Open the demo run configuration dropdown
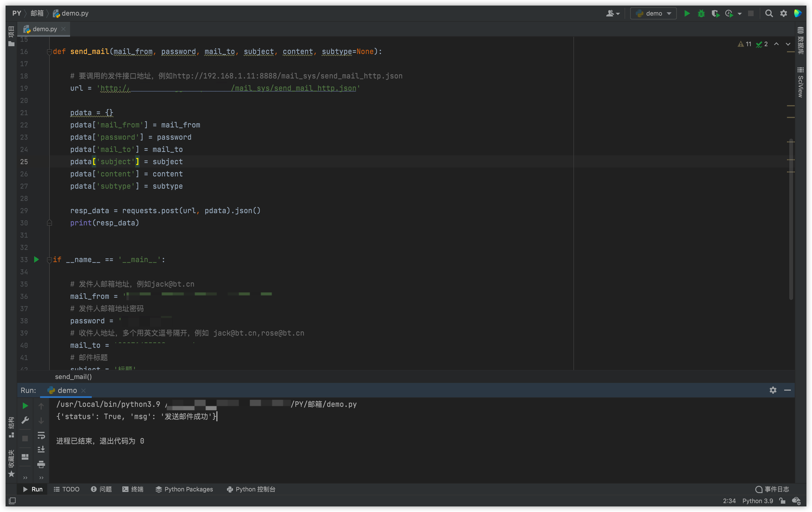 tap(653, 14)
